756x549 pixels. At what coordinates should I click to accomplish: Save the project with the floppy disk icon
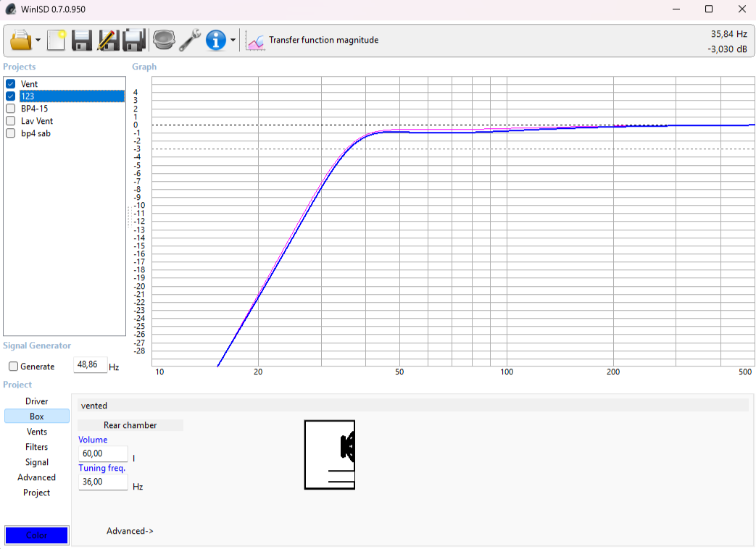82,40
